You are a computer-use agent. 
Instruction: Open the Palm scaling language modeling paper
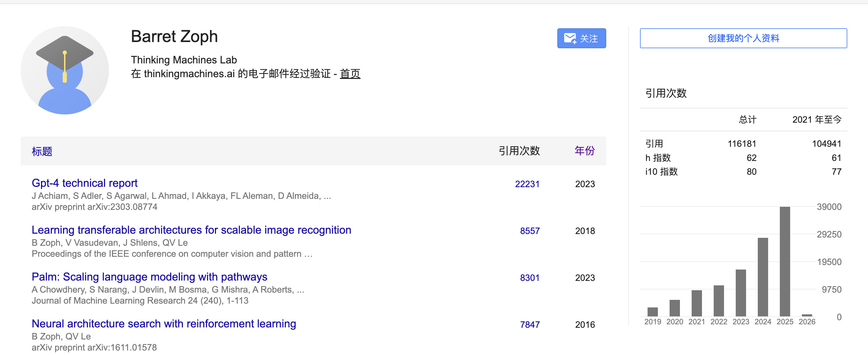coord(149,277)
